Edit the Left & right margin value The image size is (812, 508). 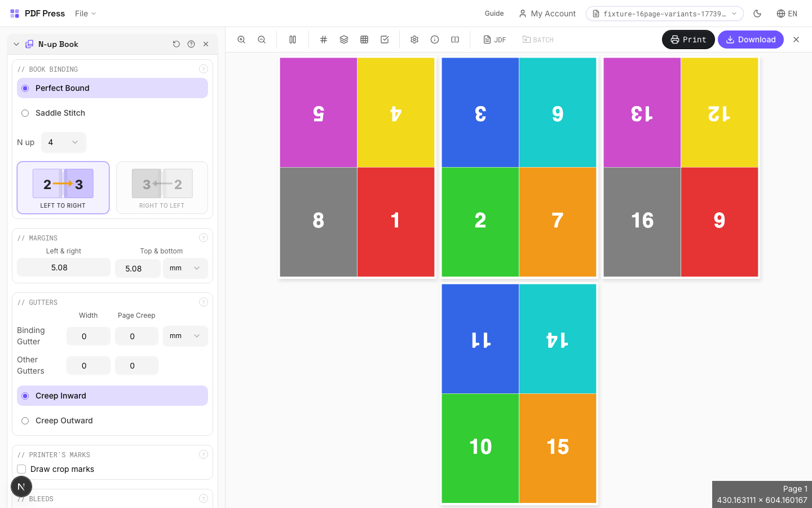point(63,267)
